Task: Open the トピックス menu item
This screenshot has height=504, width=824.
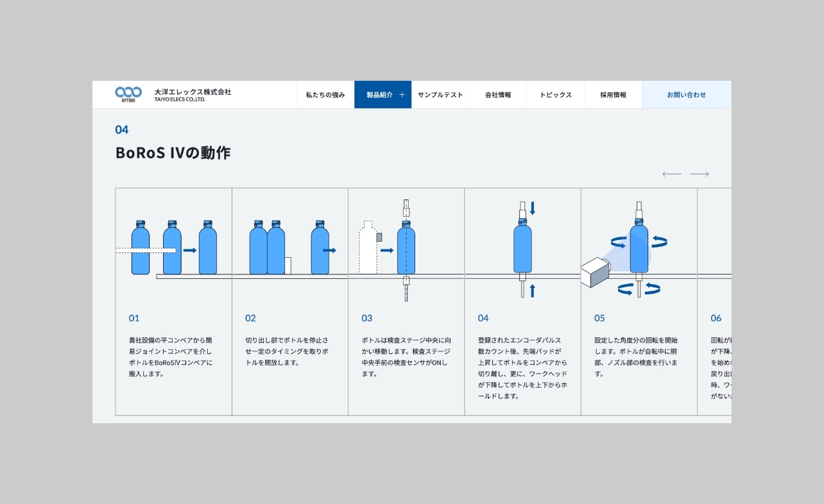Action: (x=555, y=95)
